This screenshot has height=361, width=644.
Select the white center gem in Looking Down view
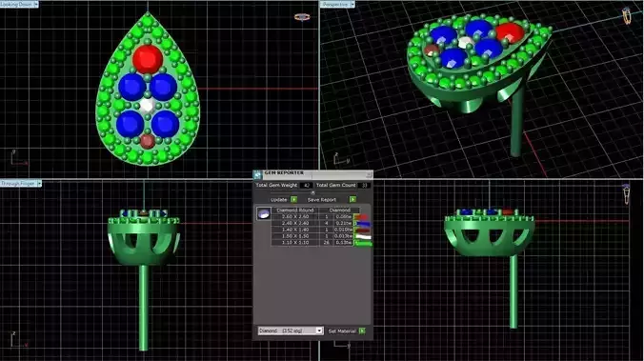pos(147,105)
